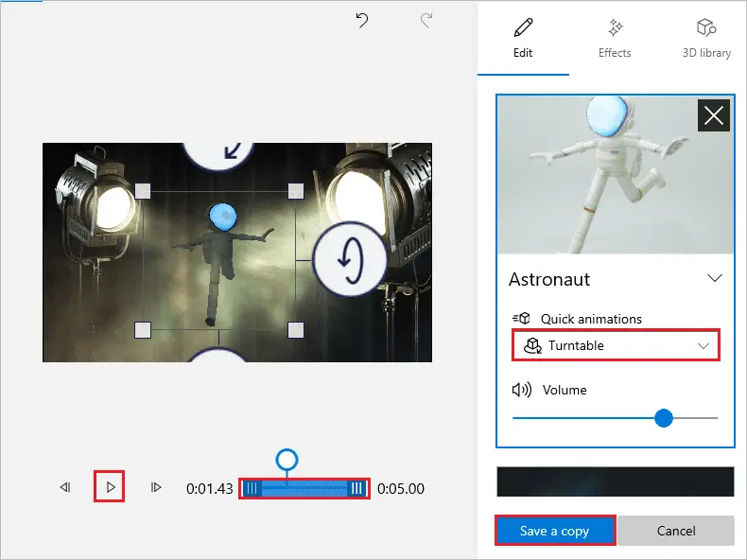The image size is (747, 560).
Task: Click the Quick animations cube icon
Action: pyautogui.click(x=522, y=318)
